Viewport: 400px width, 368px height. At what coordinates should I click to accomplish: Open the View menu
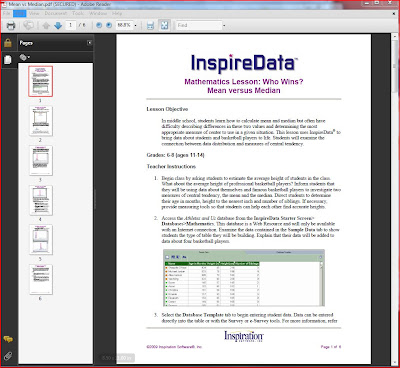(x=34, y=13)
